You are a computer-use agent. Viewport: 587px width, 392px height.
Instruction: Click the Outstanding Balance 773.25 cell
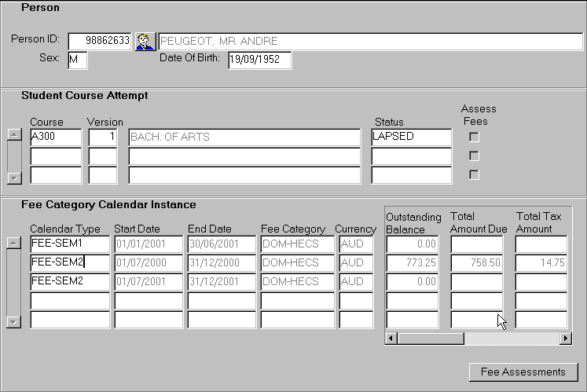[412, 262]
